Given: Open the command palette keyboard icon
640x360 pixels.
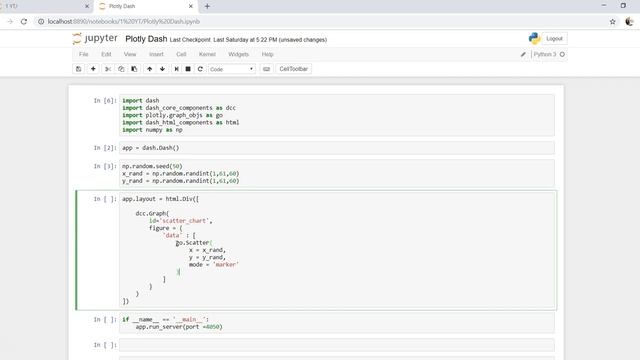Looking at the screenshot, I should [267, 69].
